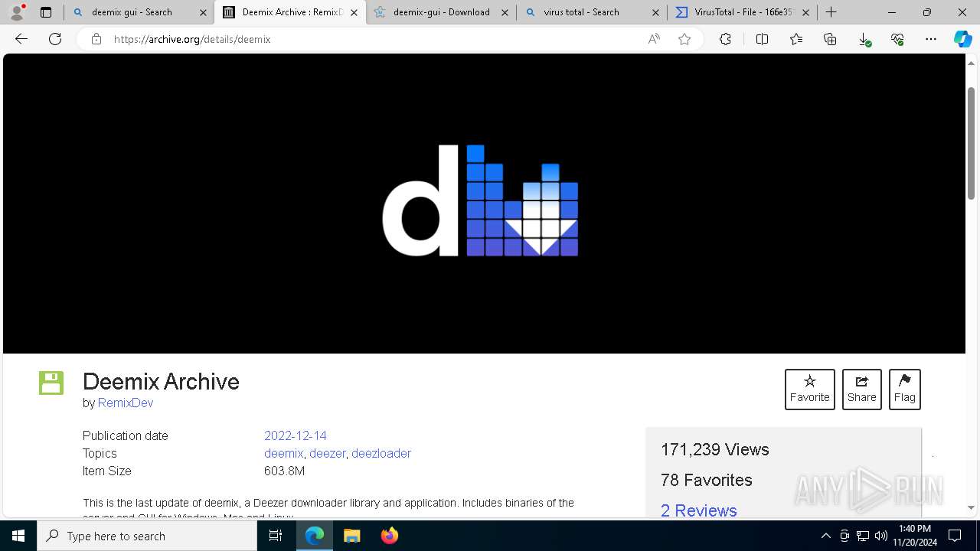Add this page to favorites star
Viewport: 980px width, 551px height.
(684, 39)
